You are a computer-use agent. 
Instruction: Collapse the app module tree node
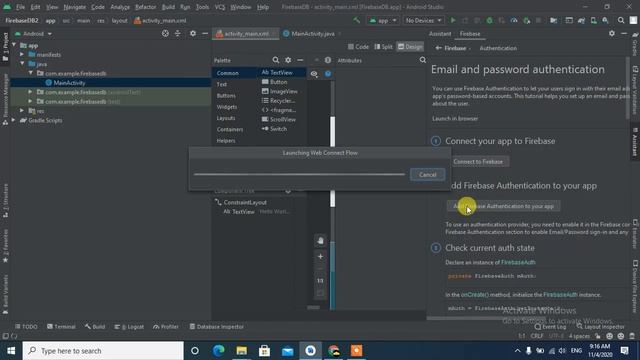(14, 45)
